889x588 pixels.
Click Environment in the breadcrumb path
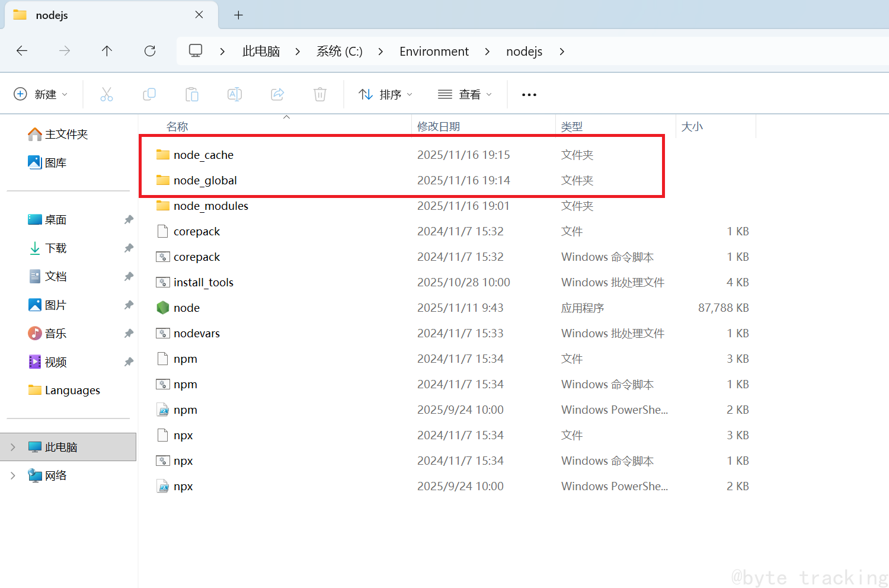tap(434, 51)
